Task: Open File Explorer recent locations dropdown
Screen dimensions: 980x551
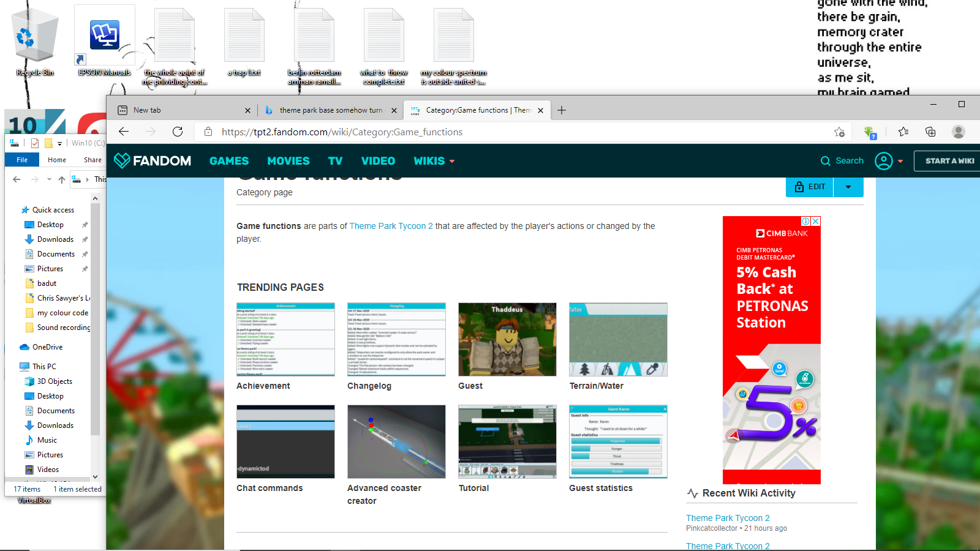Action: [x=49, y=179]
